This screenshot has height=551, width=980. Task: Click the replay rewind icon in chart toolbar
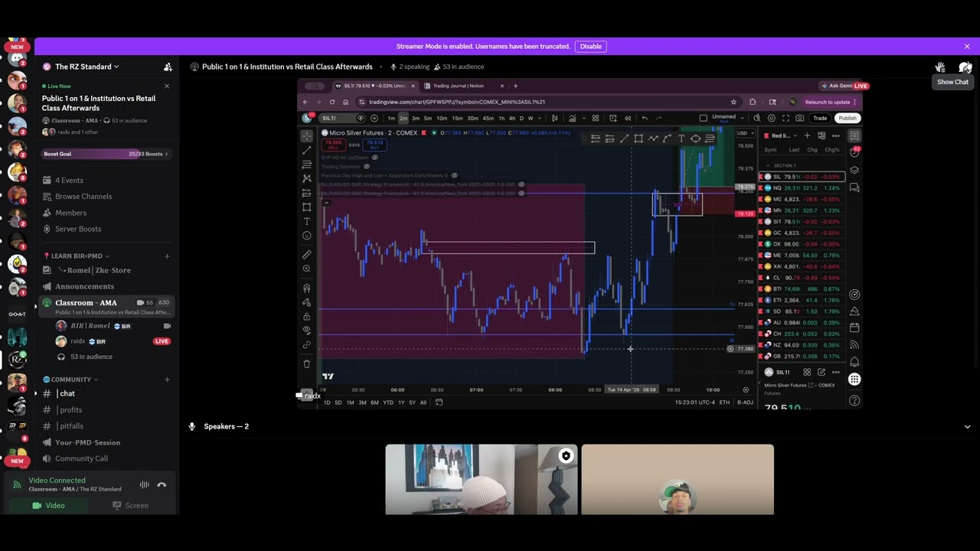(x=628, y=118)
